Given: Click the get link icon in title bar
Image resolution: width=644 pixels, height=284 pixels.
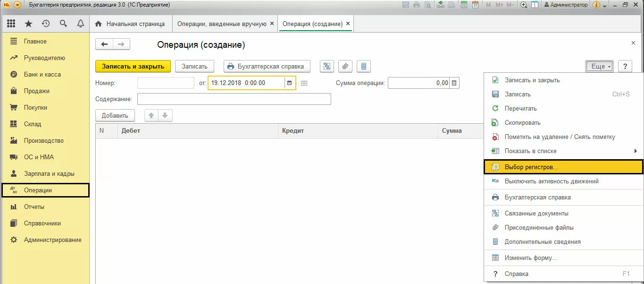Looking at the screenshot, I should pyautogui.click(x=440, y=5).
